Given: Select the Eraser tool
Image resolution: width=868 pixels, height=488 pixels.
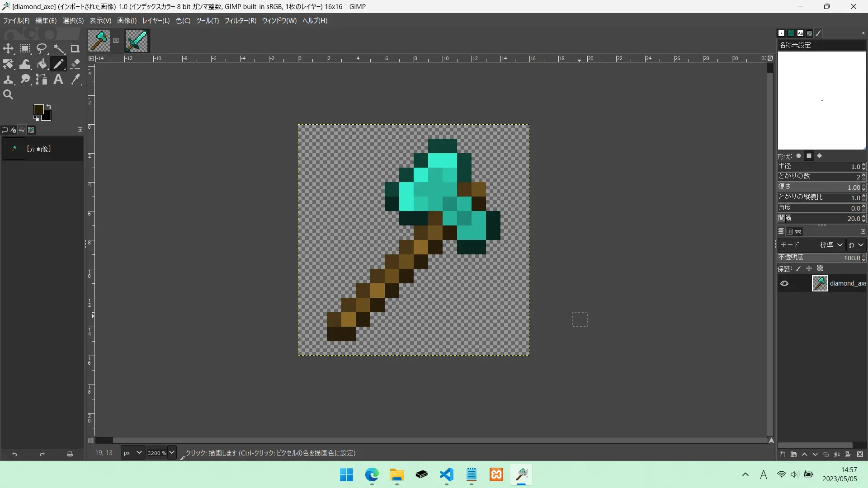Looking at the screenshot, I should click(75, 64).
